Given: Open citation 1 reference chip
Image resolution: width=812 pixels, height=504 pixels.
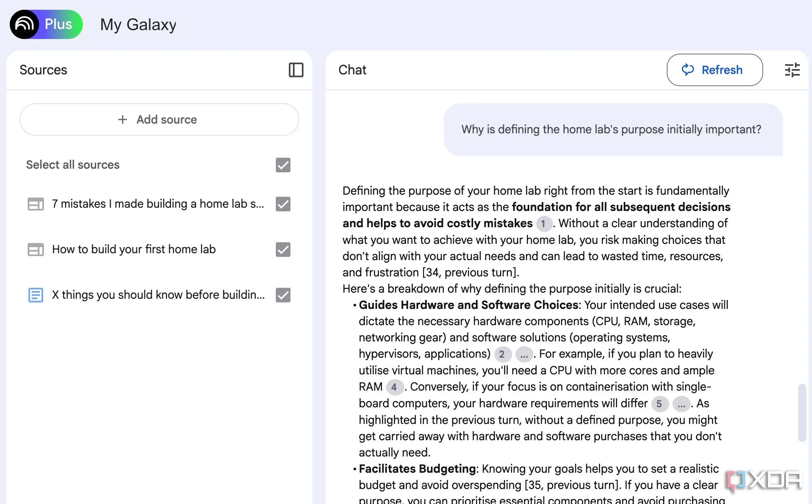Looking at the screenshot, I should tap(544, 224).
